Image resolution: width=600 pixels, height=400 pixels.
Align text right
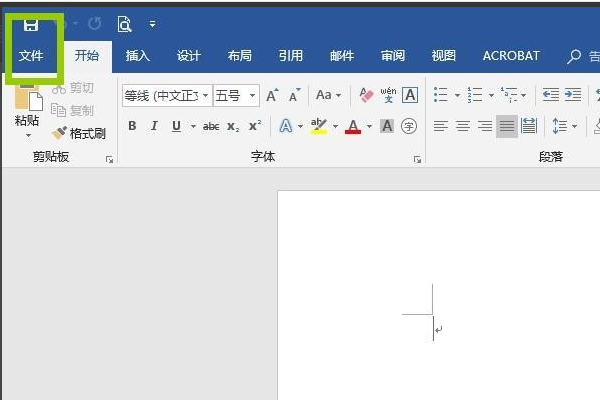pos(485,126)
